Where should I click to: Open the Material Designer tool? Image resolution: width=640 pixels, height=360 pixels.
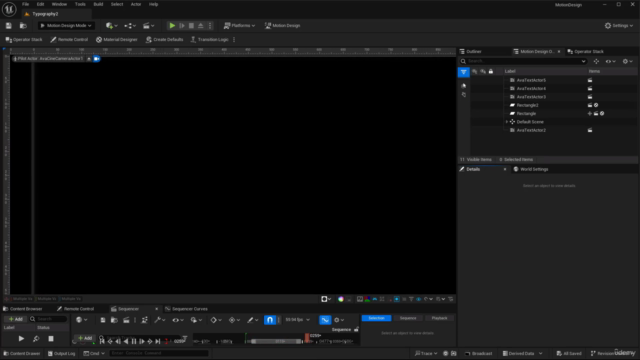[117, 40]
